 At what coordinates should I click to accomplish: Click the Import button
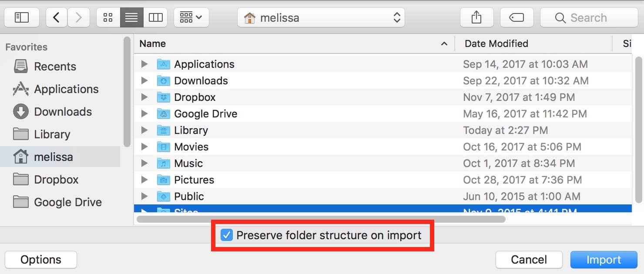(x=604, y=260)
